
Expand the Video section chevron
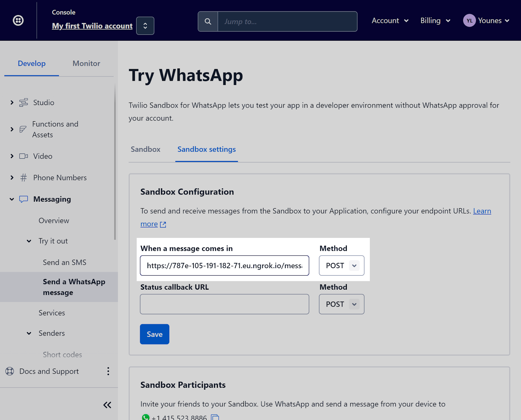12,156
